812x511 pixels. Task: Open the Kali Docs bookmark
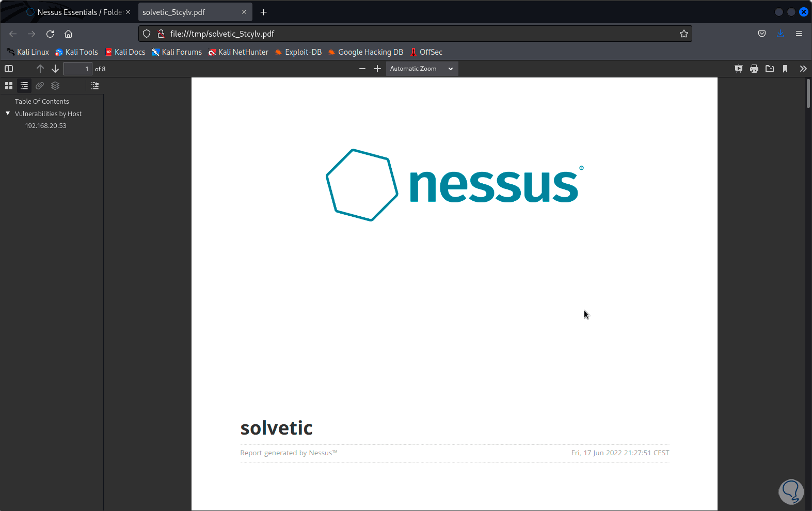tap(125, 52)
